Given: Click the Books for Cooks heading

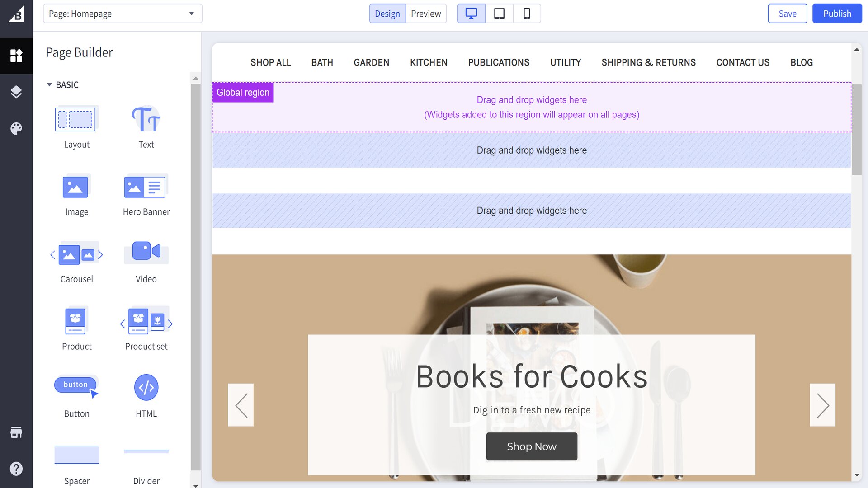Looking at the screenshot, I should coord(531,376).
